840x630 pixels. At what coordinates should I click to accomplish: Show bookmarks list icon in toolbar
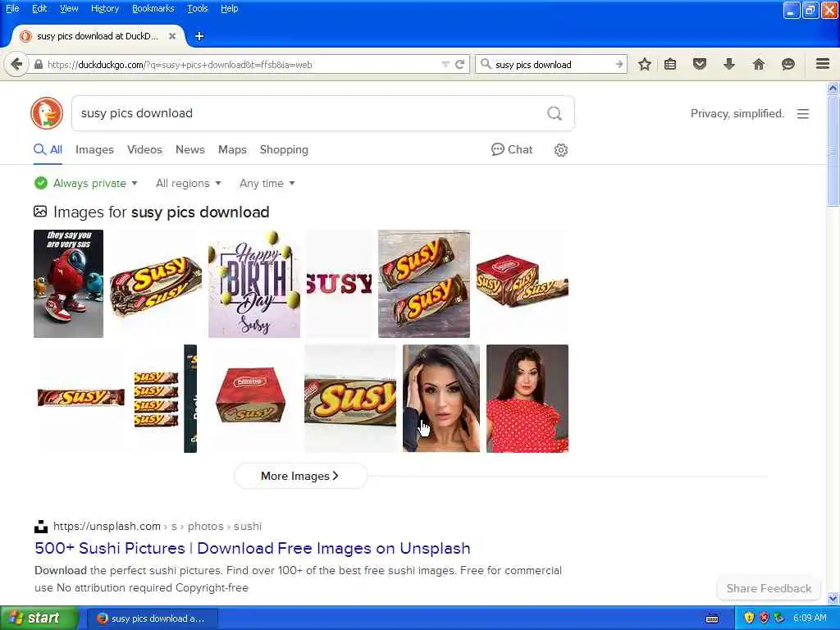coord(670,64)
